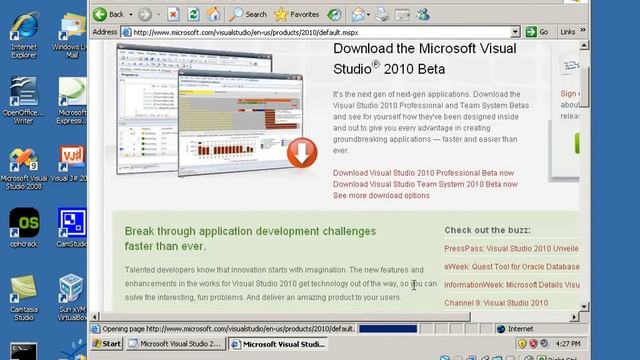Open Microsoft Visual Studio 2008 desktop icon
This screenshot has height=360, width=640.
[x=24, y=169]
